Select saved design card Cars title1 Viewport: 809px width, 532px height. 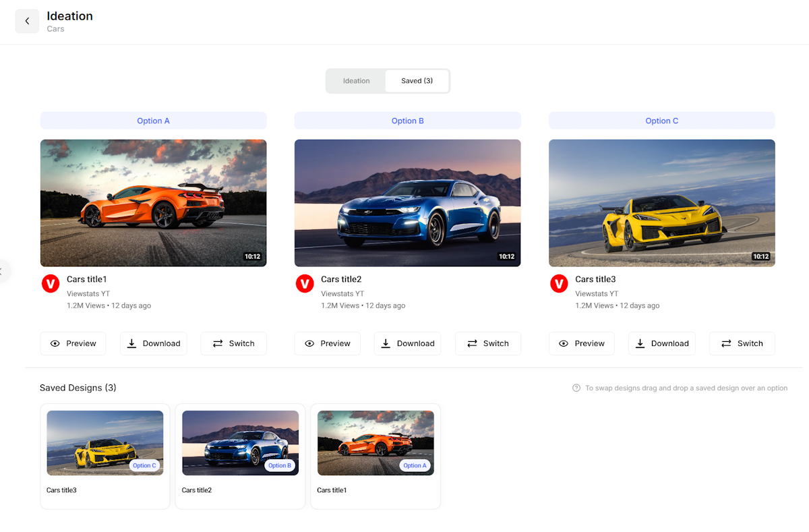point(376,456)
